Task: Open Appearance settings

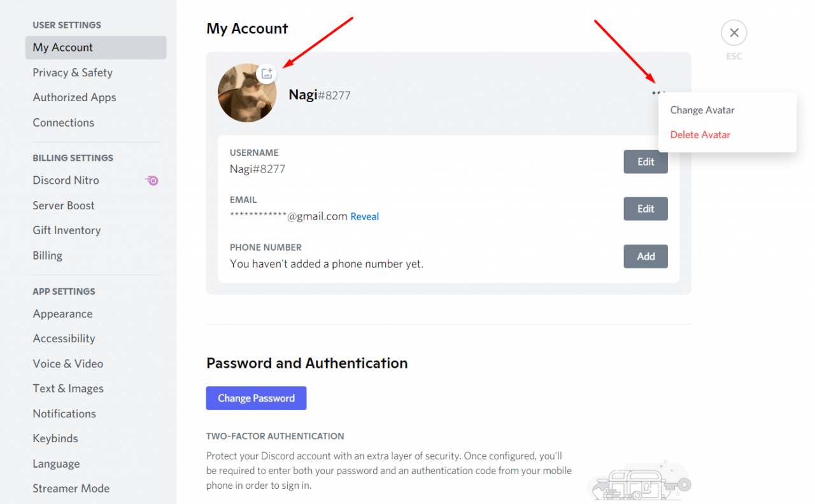Action: [62, 314]
